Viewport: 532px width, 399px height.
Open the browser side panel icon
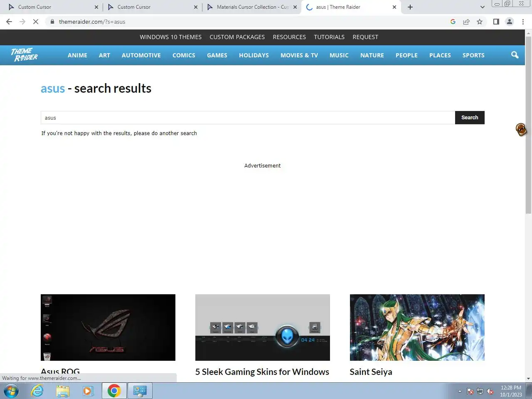coord(496,22)
